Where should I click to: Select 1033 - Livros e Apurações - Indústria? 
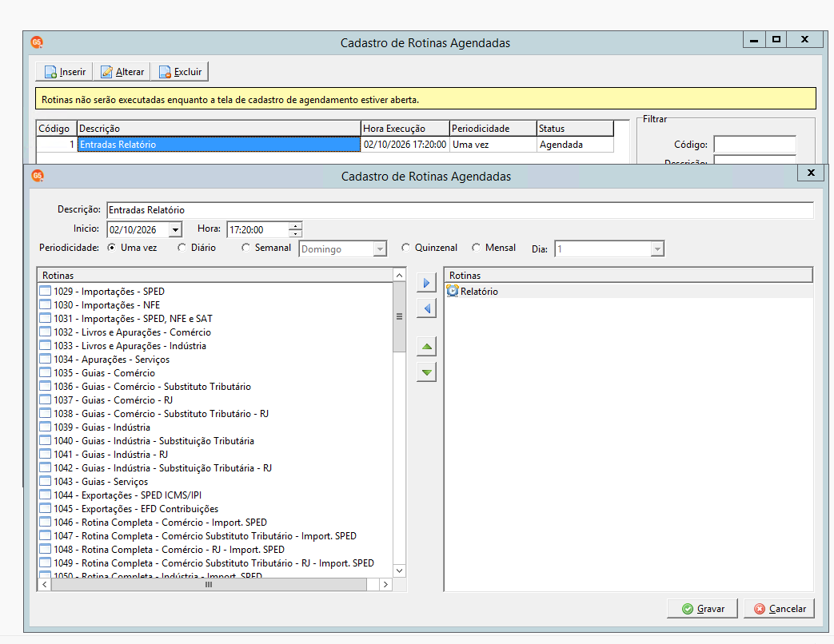[130, 346]
